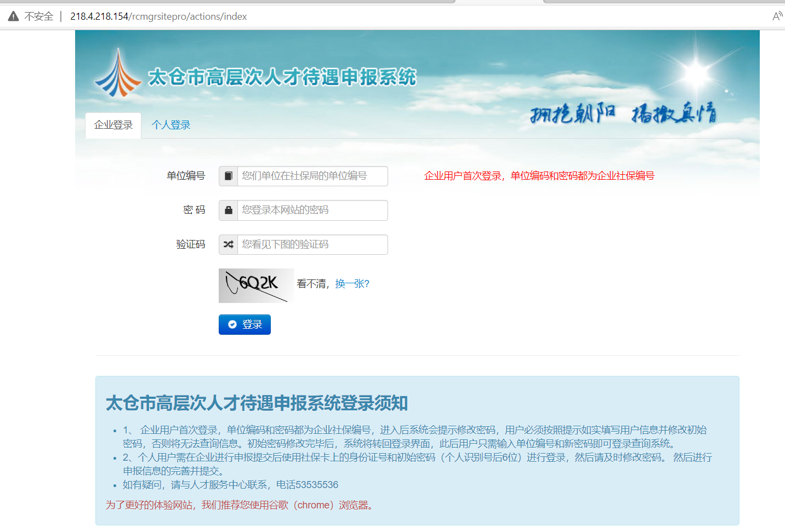785x532 pixels.
Task: Click the icon beside the 单位编号 field
Action: tap(228, 176)
